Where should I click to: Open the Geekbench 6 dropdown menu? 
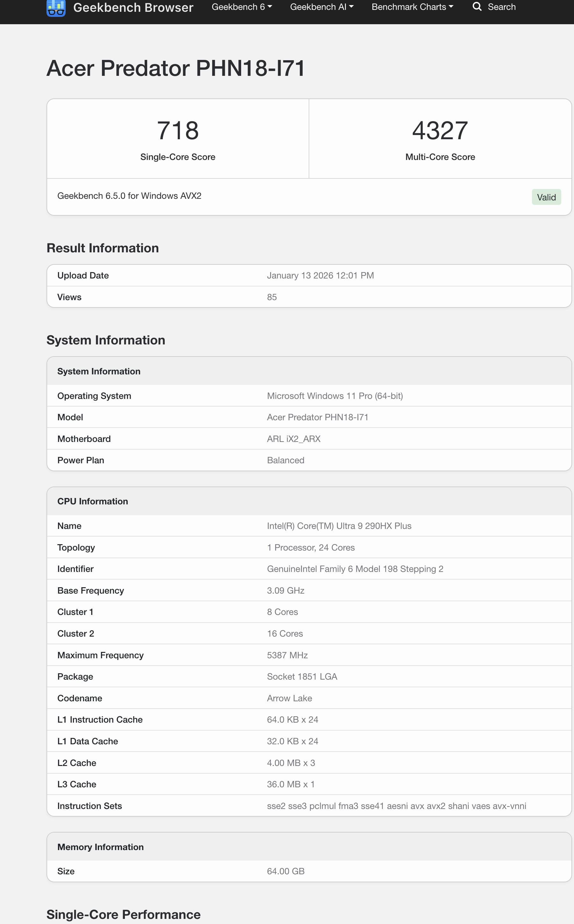242,7
